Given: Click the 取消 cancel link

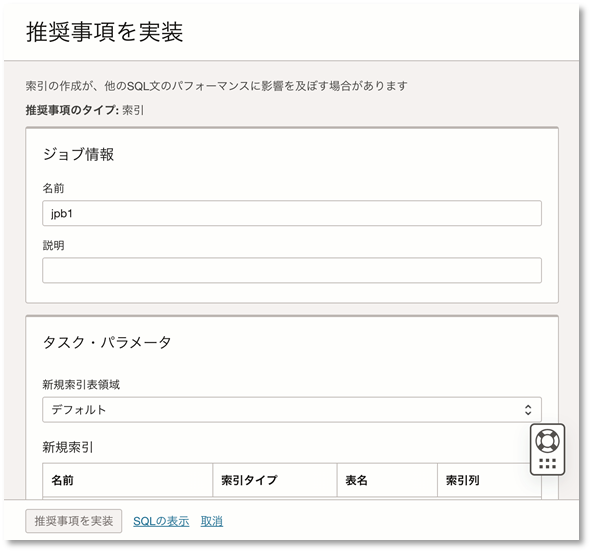Looking at the screenshot, I should coord(212,521).
